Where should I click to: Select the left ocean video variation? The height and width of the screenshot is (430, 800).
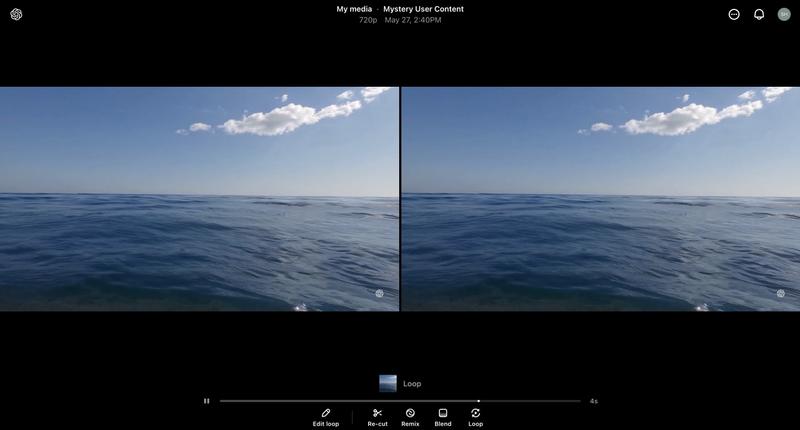coord(199,198)
